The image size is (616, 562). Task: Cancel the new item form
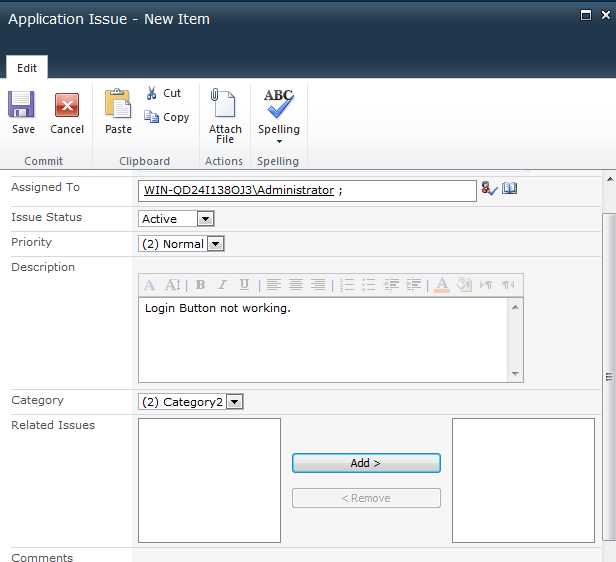coord(67,113)
